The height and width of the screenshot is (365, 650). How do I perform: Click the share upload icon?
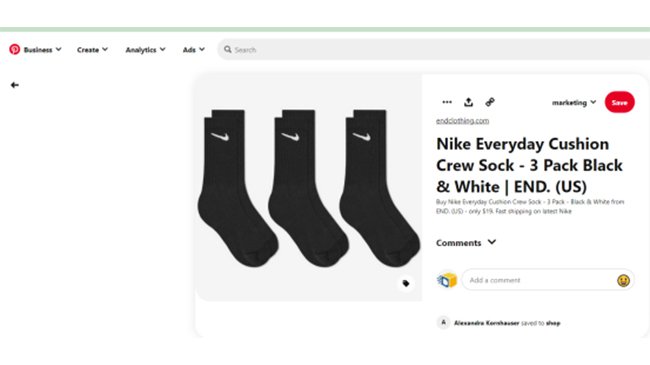[468, 102]
